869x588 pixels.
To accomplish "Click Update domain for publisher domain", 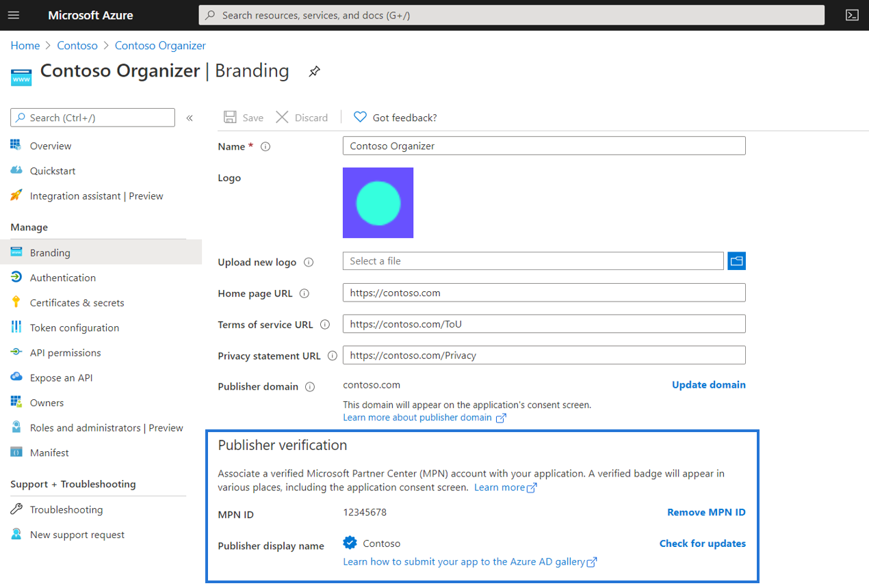I will click(708, 384).
